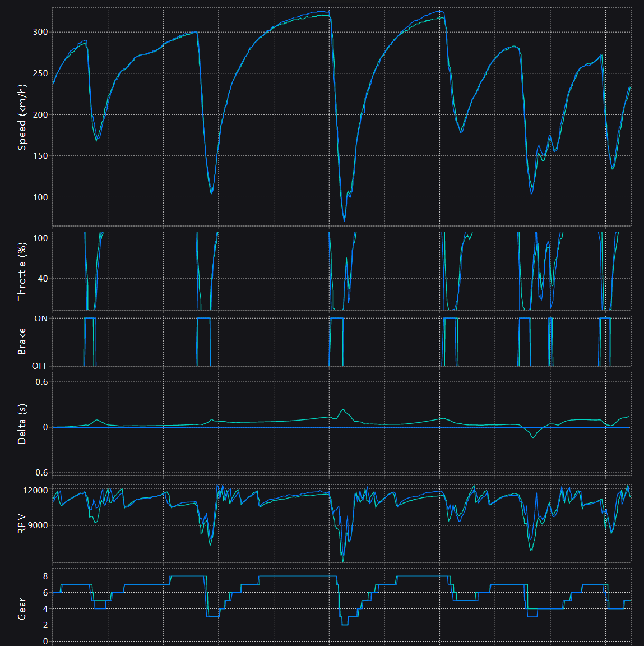This screenshot has height=646, width=644.
Task: Select the 0.6 tick on delta axis
Action: [41, 382]
